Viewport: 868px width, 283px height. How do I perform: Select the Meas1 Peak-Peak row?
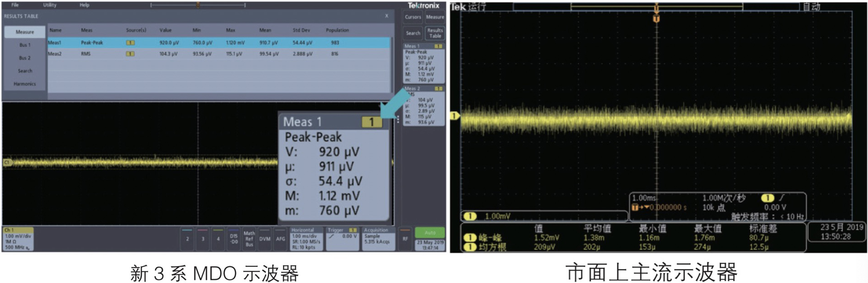219,43
